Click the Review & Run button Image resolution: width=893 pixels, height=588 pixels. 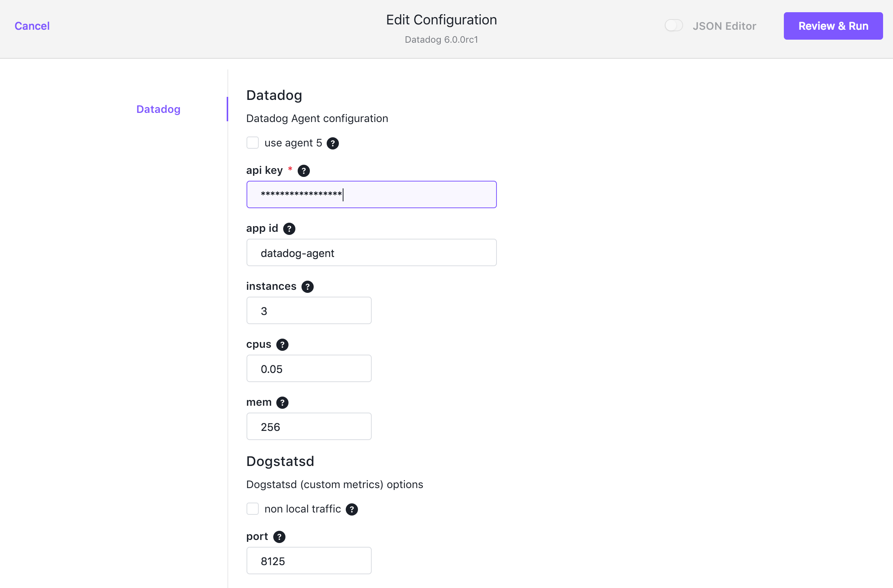833,26
